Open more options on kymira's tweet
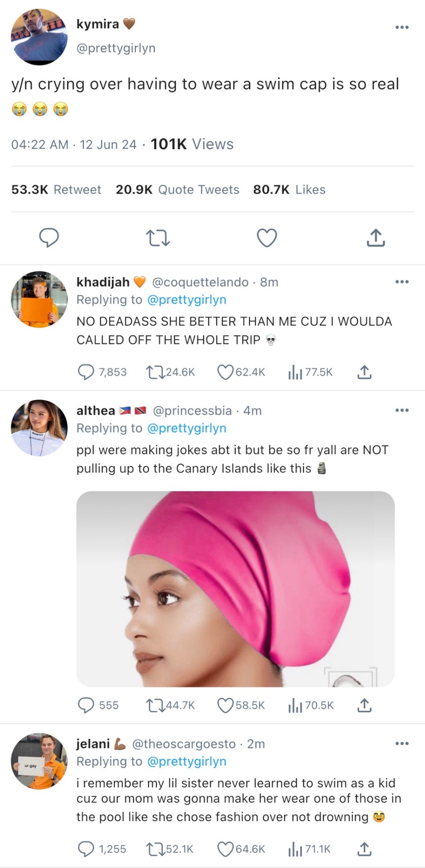 coord(402,27)
